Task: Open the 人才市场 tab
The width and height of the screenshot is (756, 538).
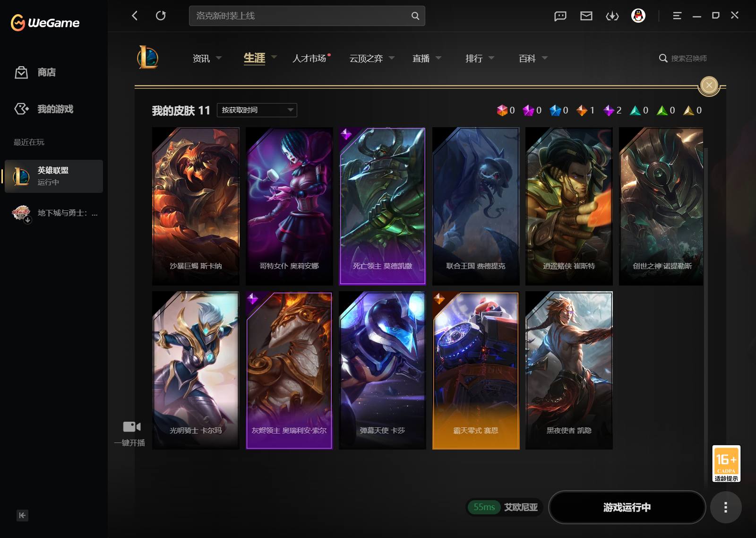Action: [309, 58]
